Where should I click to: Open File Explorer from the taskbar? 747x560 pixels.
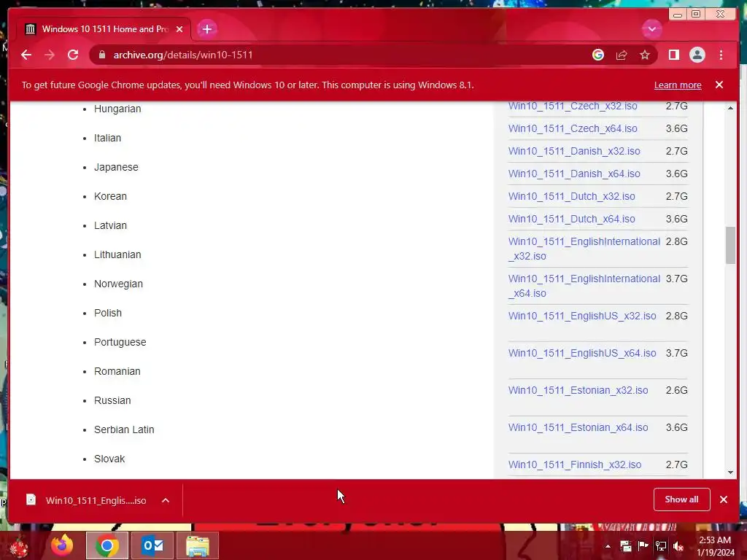pos(197,545)
